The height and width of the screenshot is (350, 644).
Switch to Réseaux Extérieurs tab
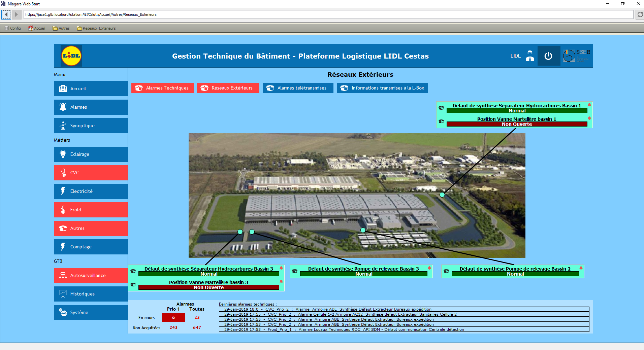(x=228, y=88)
